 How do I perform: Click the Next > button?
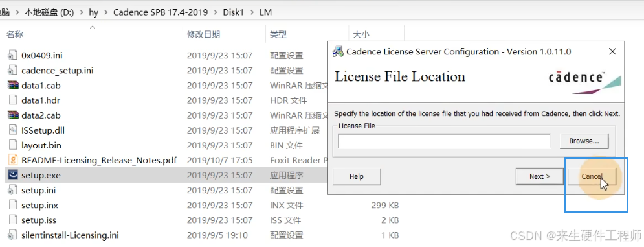point(540,176)
